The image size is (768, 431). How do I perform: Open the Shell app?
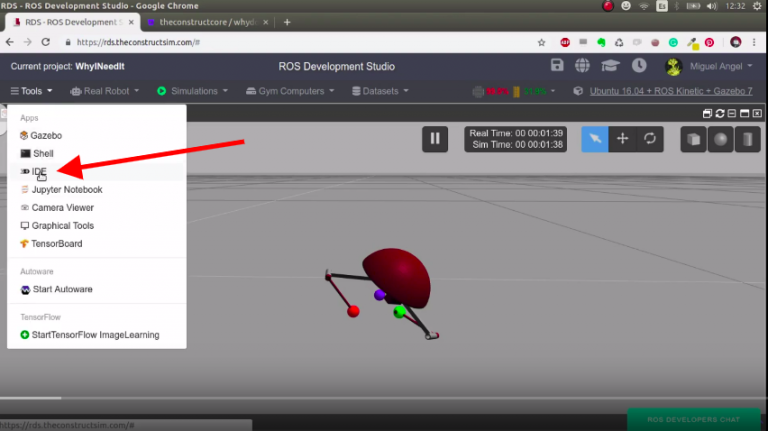pos(37,153)
